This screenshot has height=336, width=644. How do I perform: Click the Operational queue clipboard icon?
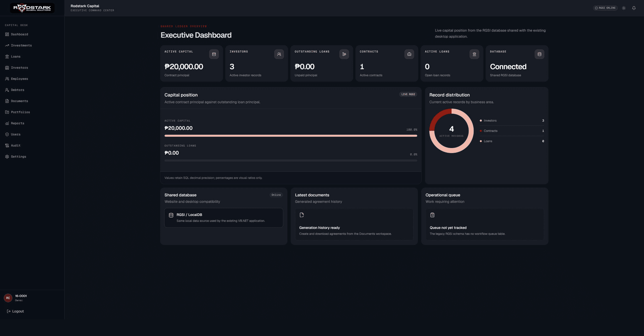(x=432, y=215)
